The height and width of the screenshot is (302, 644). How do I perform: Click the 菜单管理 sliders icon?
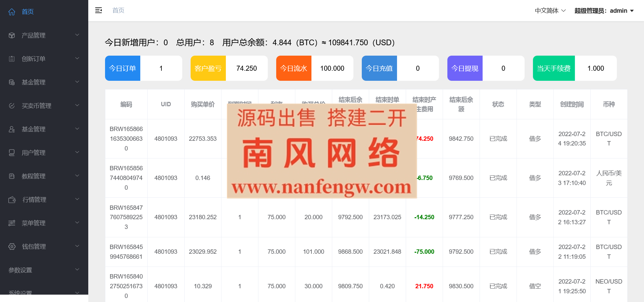coord(12,223)
